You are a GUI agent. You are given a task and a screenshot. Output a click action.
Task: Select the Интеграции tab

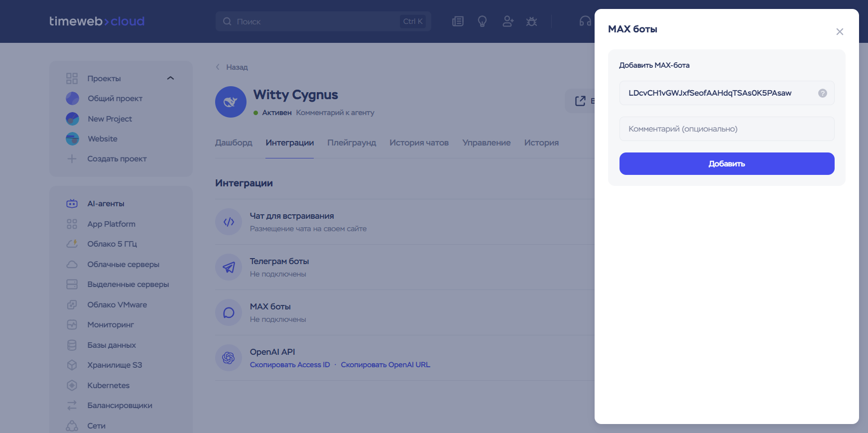click(x=290, y=143)
